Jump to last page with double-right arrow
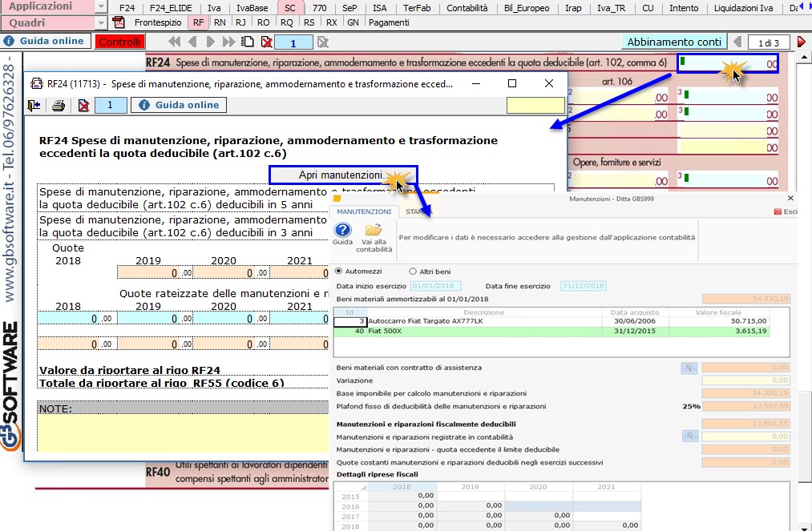This screenshot has height=531, width=812. [228, 42]
